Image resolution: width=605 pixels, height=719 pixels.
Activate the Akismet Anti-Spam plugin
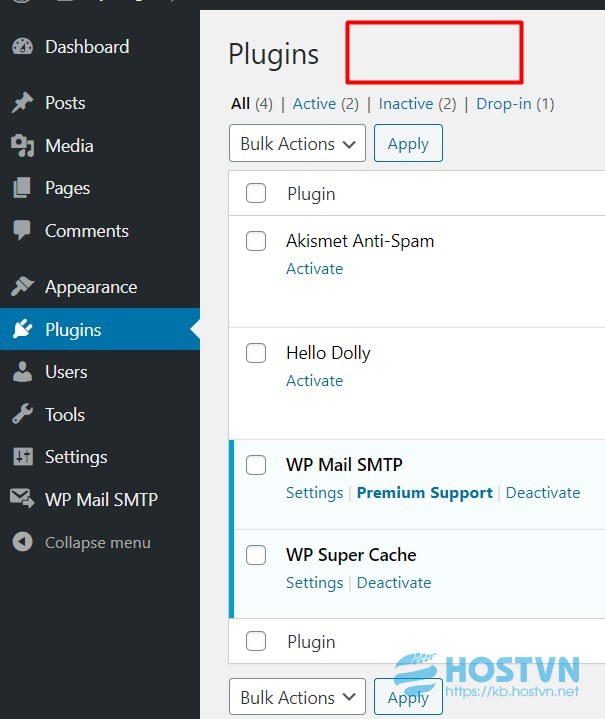pyautogui.click(x=315, y=268)
